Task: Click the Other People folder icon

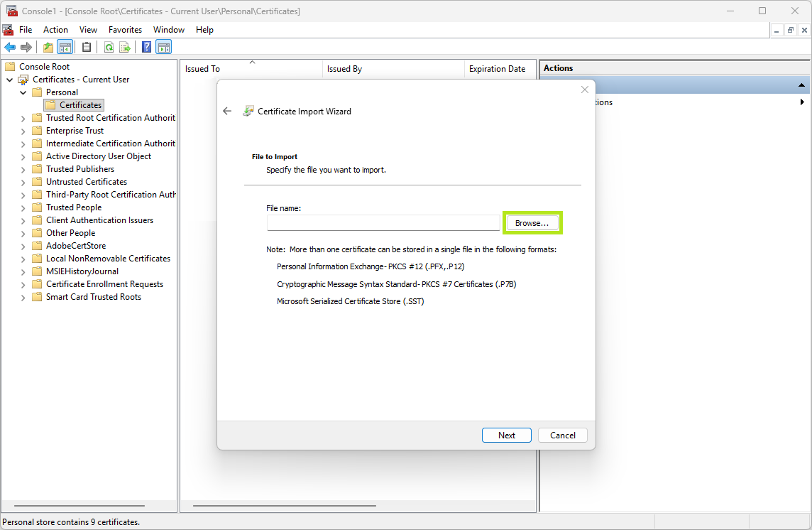Action: pos(37,233)
